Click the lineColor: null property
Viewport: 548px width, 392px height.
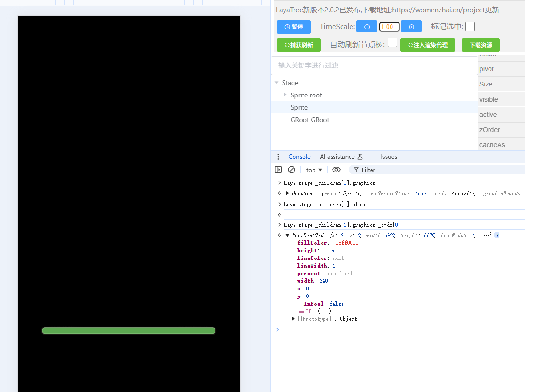(x=321, y=258)
